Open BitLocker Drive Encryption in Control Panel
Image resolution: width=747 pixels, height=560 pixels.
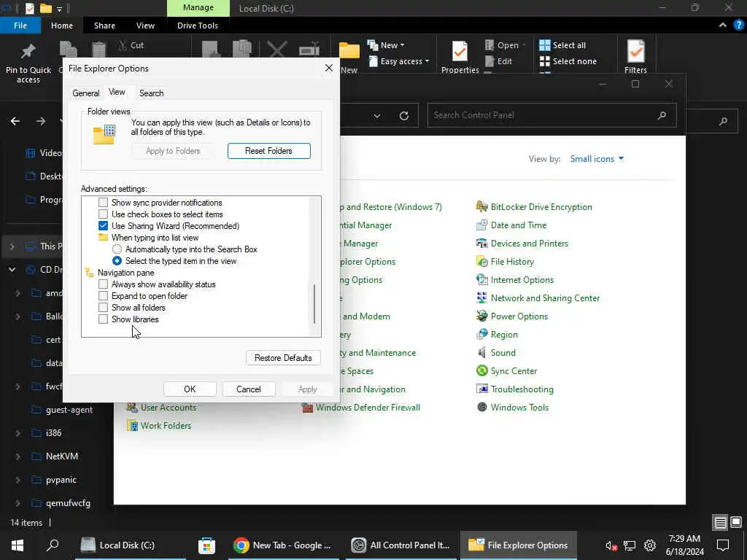533,206
